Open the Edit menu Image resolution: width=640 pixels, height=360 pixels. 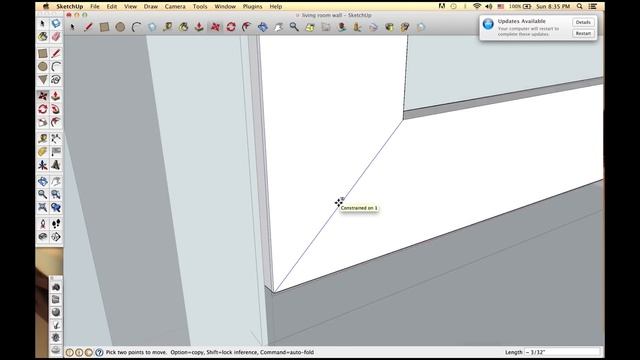[112, 7]
